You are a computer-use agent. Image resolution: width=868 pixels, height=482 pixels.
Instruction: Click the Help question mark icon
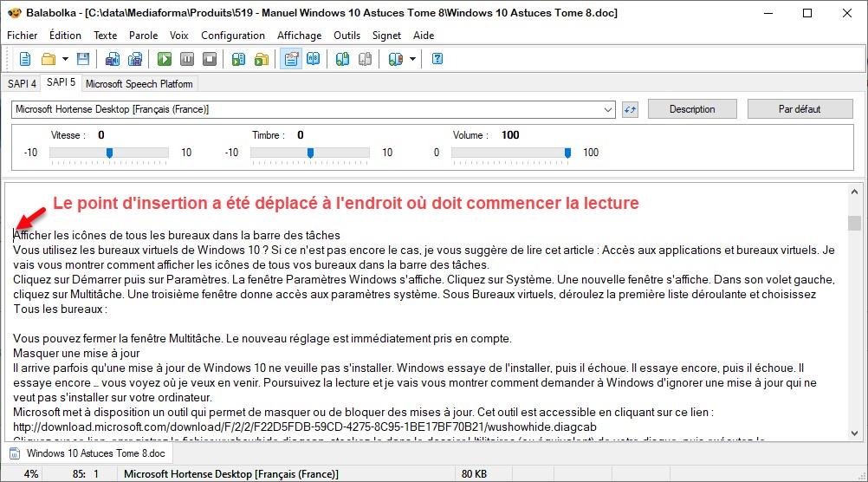437,59
